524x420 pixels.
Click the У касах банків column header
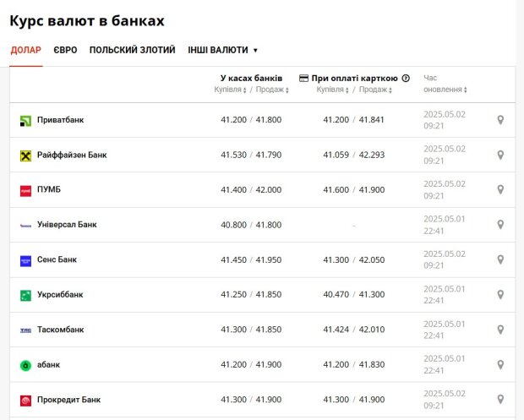coord(251,79)
